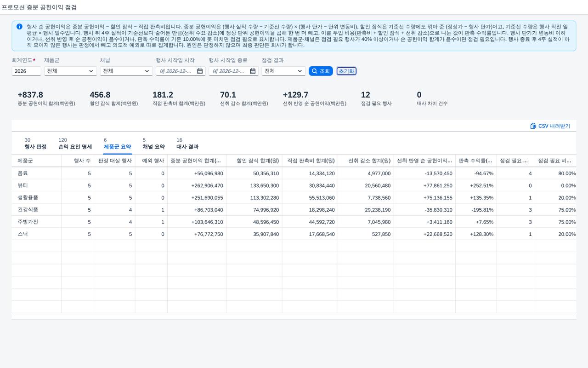The image size is (588, 368).
Task: Expand the 채널 filter dropdown
Action: click(147, 71)
